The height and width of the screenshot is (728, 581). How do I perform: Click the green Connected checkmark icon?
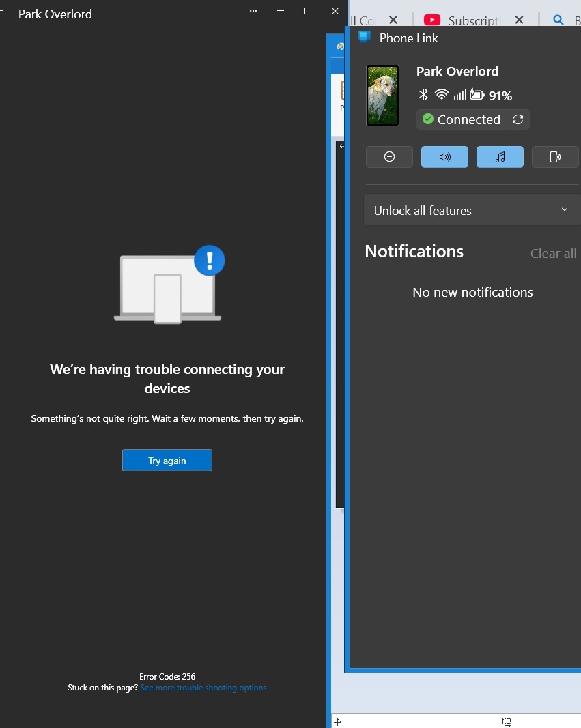(428, 119)
